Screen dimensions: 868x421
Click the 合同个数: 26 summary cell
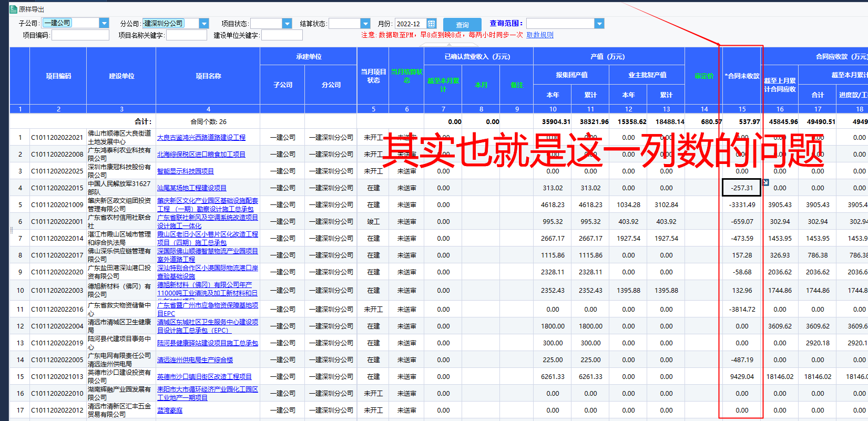[x=208, y=121]
